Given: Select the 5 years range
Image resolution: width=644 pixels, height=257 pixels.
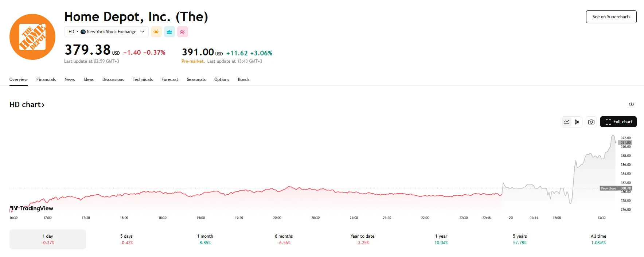Looking at the screenshot, I should pos(520,239).
